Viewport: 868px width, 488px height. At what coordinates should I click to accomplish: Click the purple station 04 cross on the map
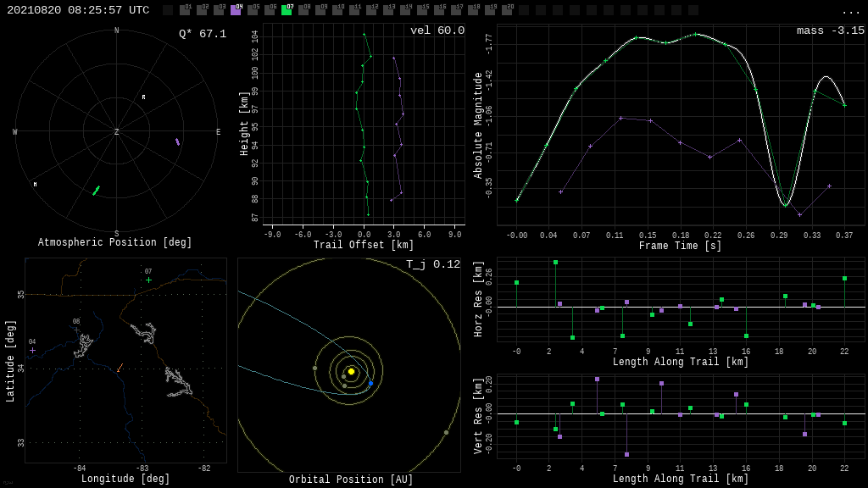pos(32,350)
